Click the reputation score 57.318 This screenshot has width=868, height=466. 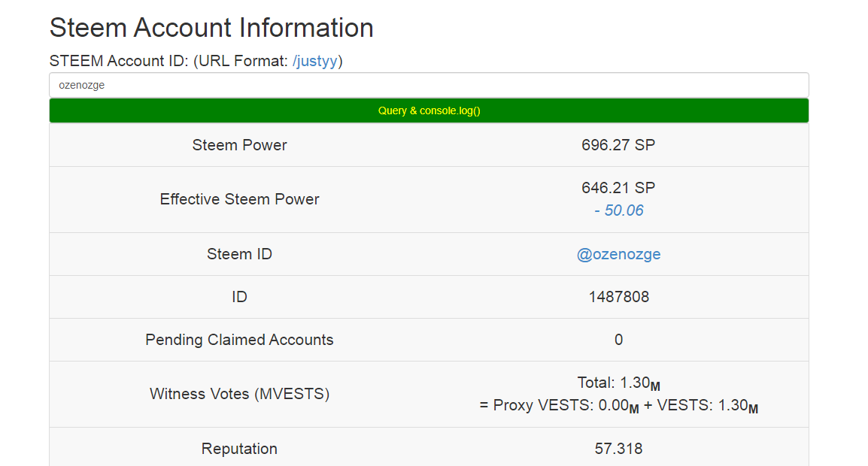(x=618, y=449)
